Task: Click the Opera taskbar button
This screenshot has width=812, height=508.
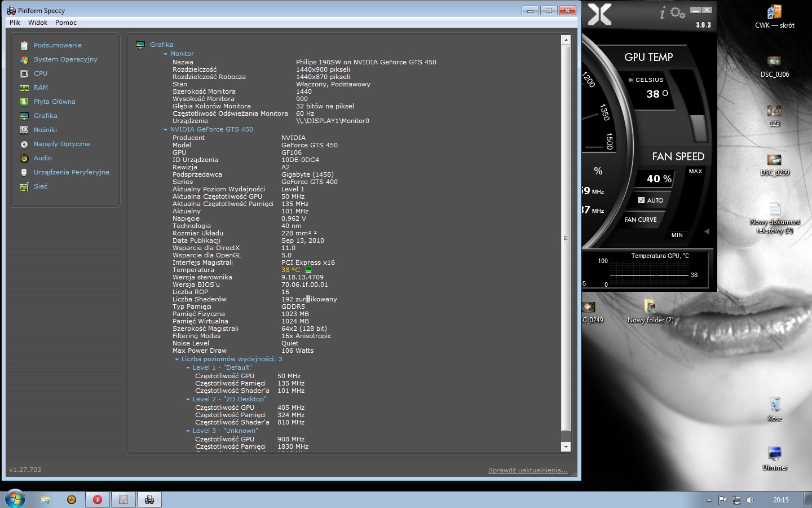Action: [98, 500]
